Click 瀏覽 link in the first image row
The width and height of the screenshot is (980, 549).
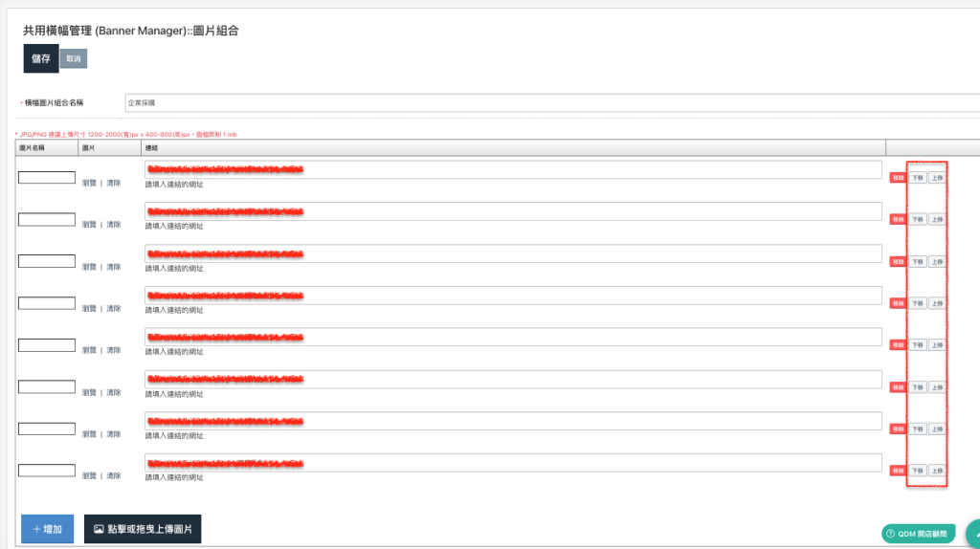coord(90,183)
